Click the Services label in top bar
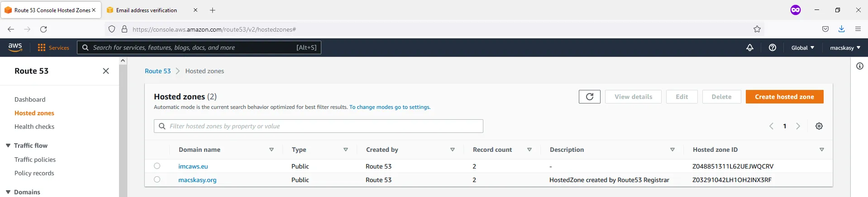The height and width of the screenshot is (197, 868). point(59,47)
